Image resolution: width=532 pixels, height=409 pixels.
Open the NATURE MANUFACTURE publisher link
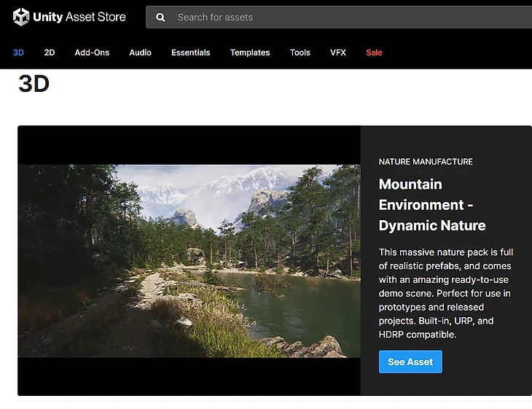[426, 161]
